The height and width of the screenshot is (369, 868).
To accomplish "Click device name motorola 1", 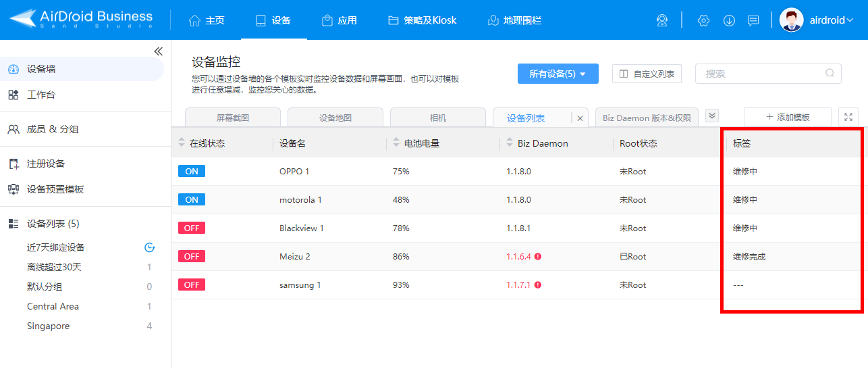I will [300, 200].
